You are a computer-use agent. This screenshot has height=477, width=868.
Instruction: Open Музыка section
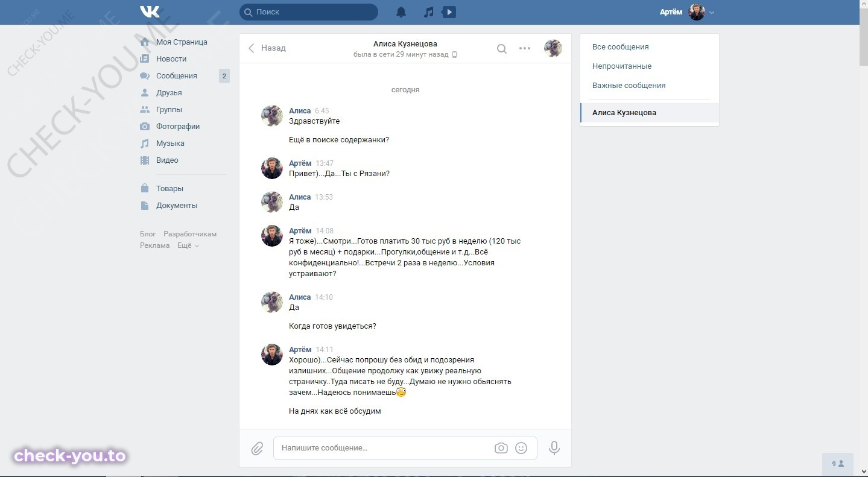pos(170,144)
